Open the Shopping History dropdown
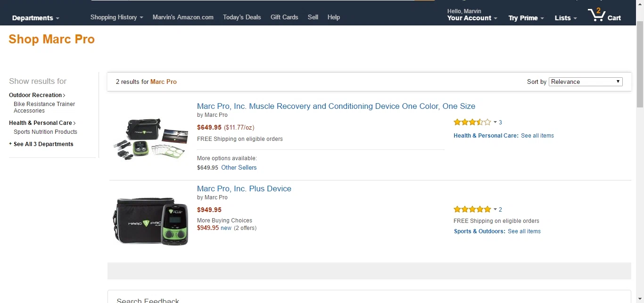This screenshot has height=303, width=644. 117,17
